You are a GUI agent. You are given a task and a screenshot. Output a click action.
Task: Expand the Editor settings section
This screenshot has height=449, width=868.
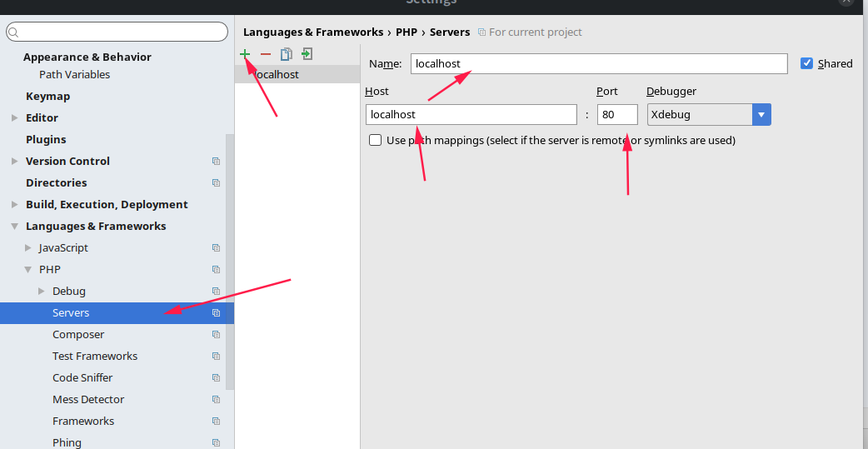click(x=15, y=118)
